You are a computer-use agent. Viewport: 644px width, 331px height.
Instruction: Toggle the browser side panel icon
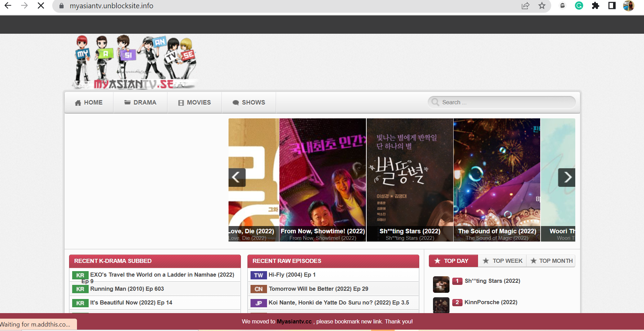pos(612,6)
